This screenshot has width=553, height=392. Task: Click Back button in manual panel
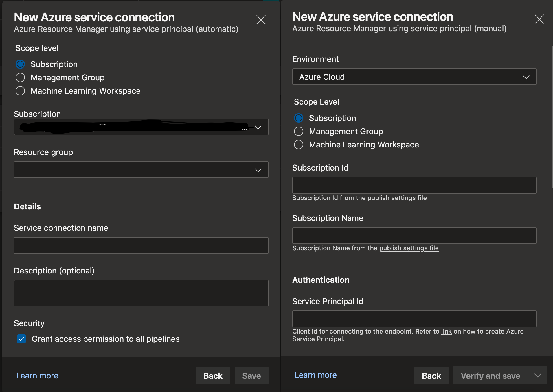click(431, 376)
